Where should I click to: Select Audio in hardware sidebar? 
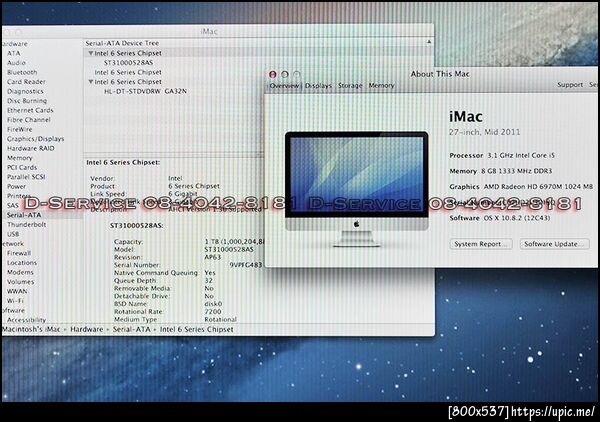[x=16, y=63]
